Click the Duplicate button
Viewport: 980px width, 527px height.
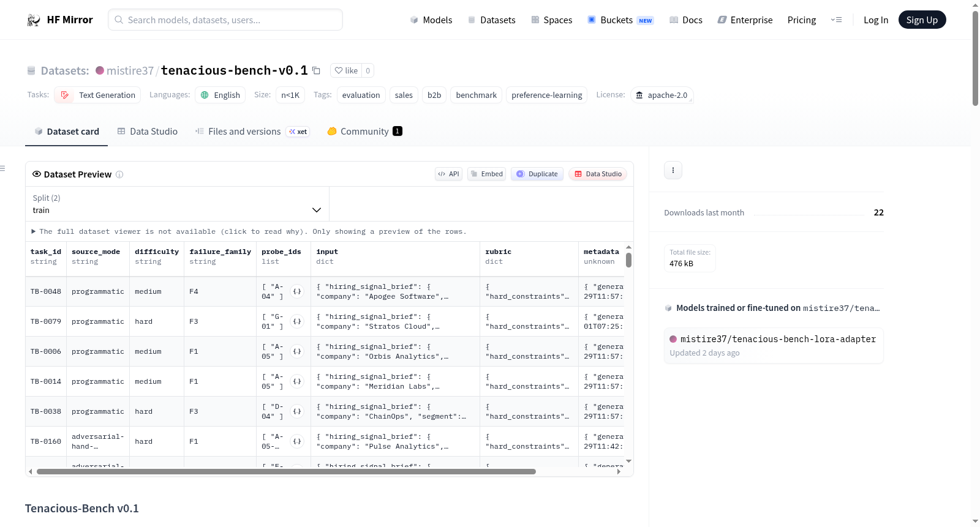pyautogui.click(x=537, y=174)
